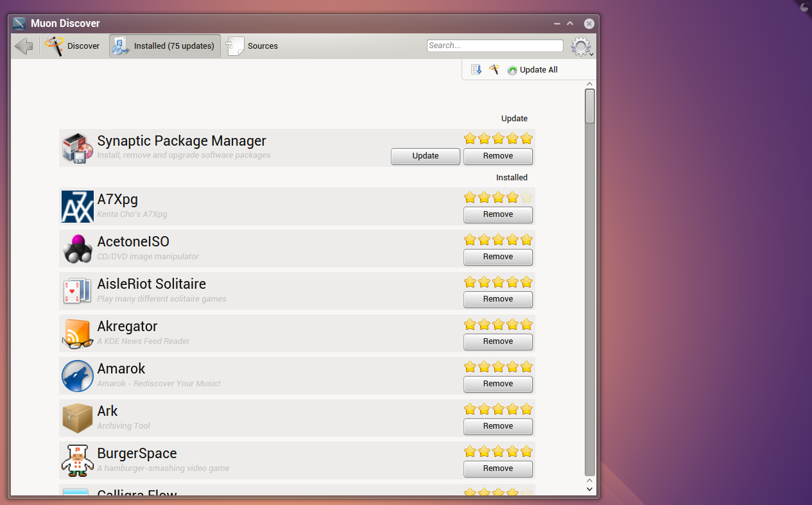Click Update All
The image size is (812, 505).
[x=532, y=70]
